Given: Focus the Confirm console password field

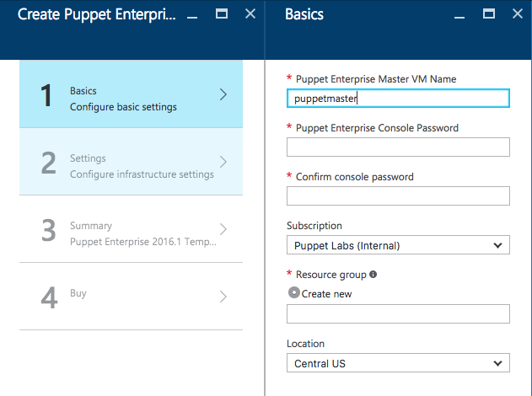Looking at the screenshot, I should (398, 196).
